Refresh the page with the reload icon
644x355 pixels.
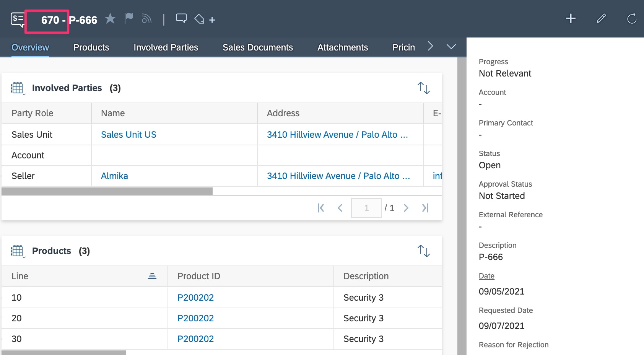(x=632, y=18)
